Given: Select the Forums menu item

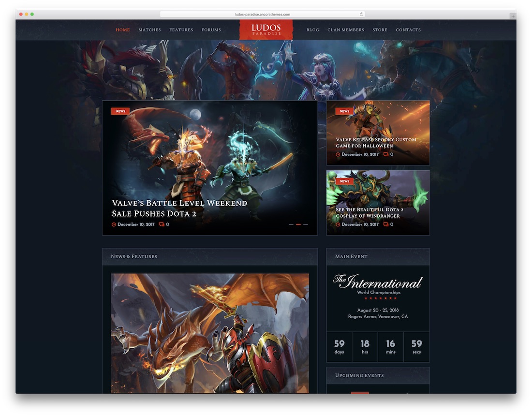Looking at the screenshot, I should [x=211, y=30].
